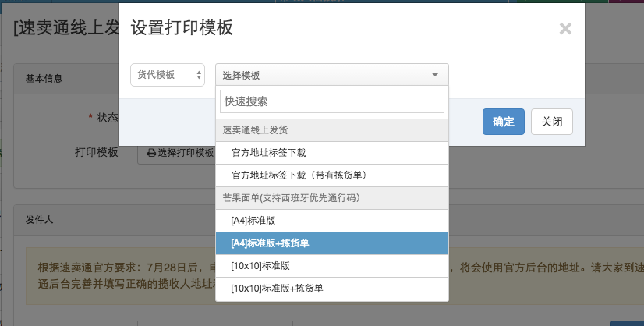Open the 货代模板 type selector

(168, 75)
